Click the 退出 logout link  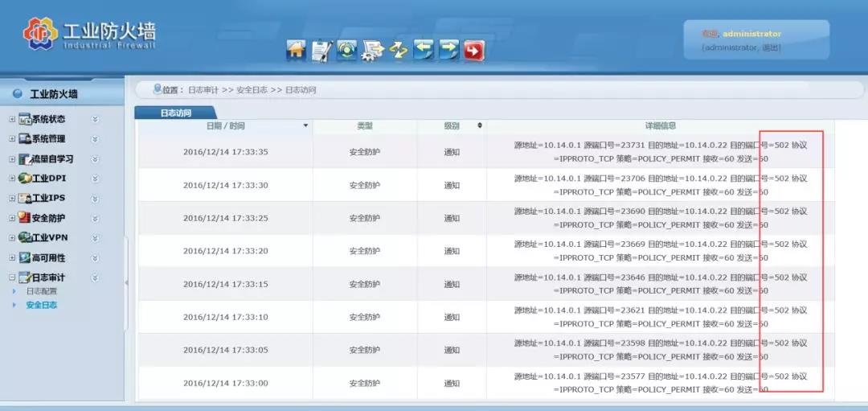point(770,47)
